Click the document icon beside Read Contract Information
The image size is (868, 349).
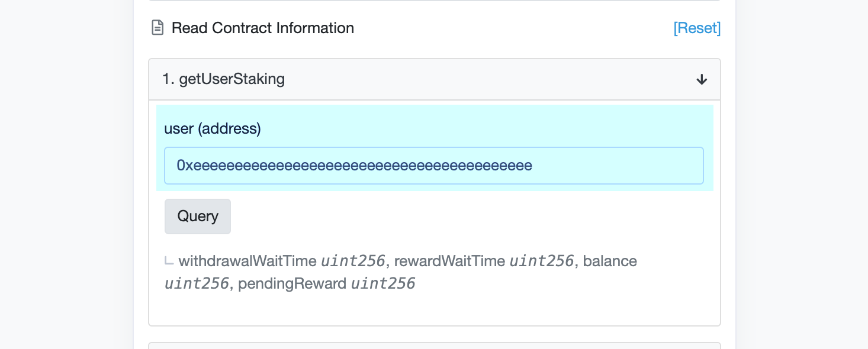(x=157, y=28)
